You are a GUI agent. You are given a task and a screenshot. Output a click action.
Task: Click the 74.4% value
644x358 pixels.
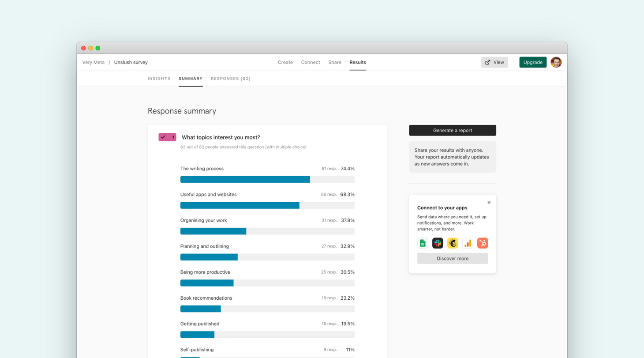348,169
